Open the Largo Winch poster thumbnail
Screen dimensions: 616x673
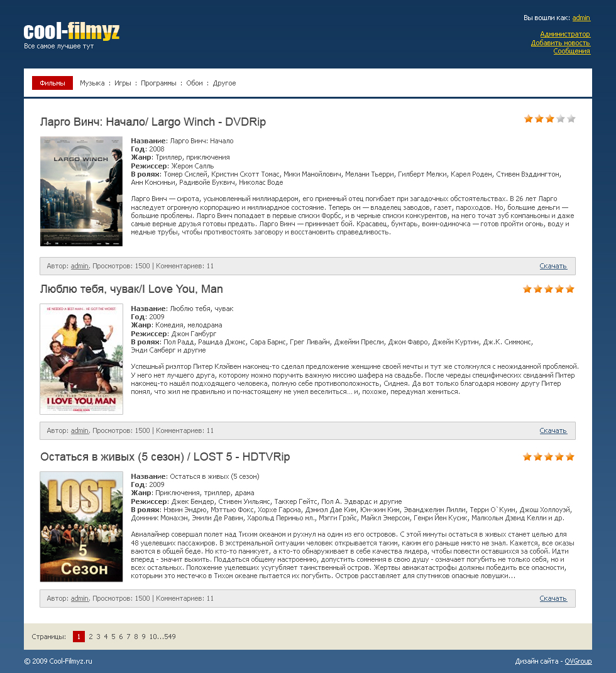[x=81, y=192]
